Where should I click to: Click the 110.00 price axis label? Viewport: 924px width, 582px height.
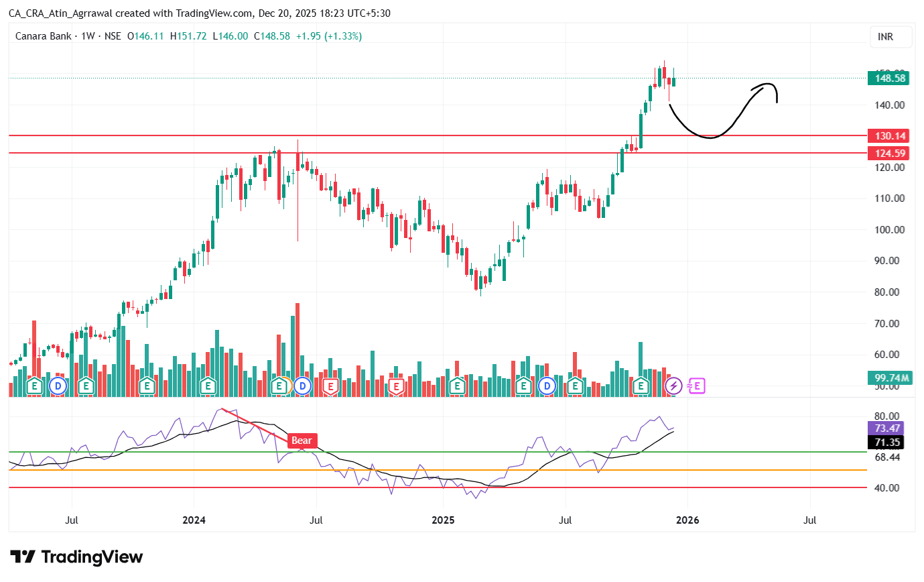click(889, 198)
